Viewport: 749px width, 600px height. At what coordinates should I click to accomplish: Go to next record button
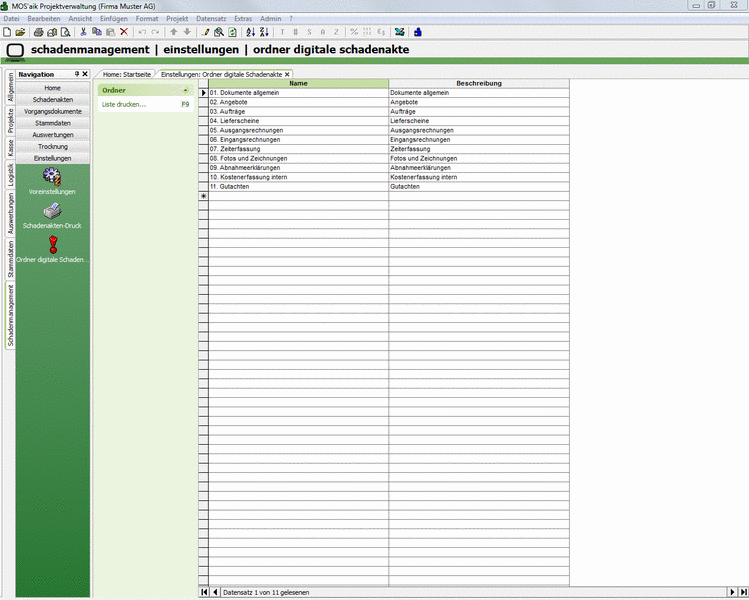(x=732, y=592)
